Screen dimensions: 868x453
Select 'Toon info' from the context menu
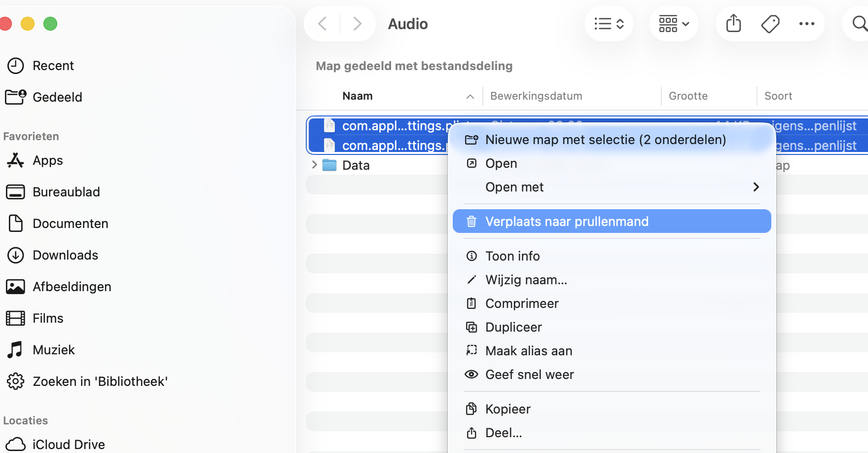(x=512, y=256)
